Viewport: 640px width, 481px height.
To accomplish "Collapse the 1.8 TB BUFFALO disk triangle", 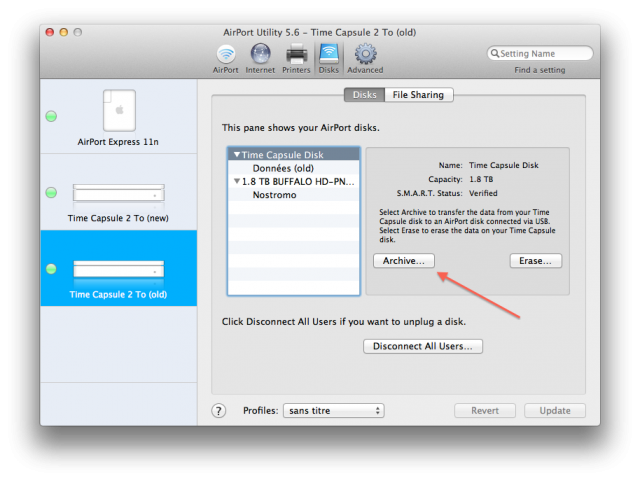I will click(237, 181).
